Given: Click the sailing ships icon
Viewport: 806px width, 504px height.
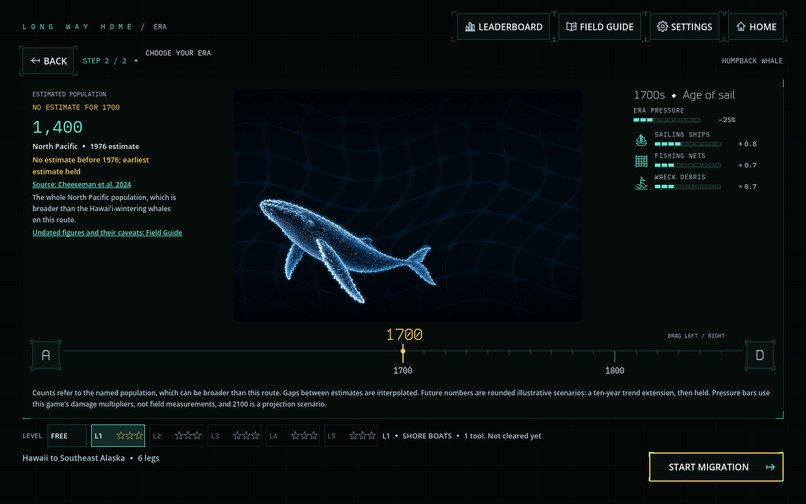Looking at the screenshot, I should click(641, 139).
